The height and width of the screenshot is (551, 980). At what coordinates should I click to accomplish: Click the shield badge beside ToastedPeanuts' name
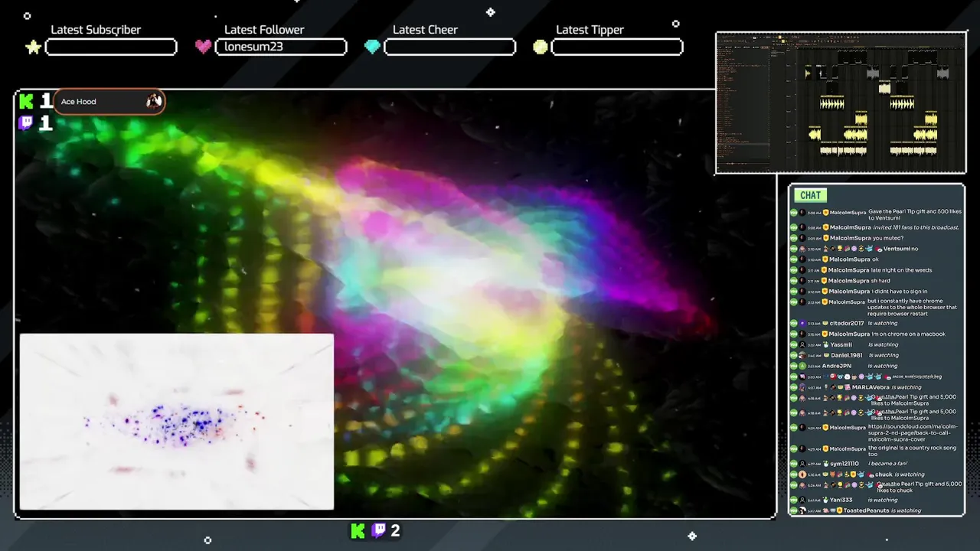(839, 510)
